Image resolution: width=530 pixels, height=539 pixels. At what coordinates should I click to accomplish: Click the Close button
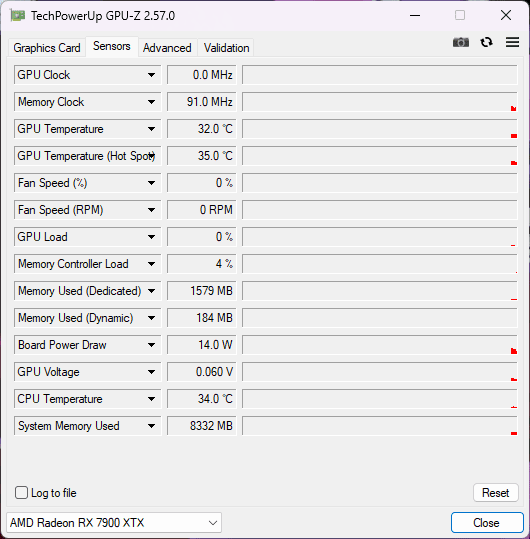click(x=486, y=522)
